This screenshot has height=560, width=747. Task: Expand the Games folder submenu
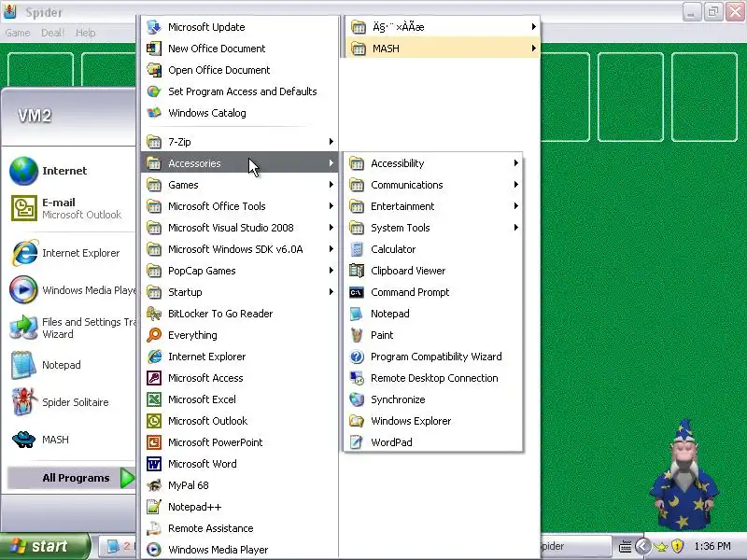[239, 184]
